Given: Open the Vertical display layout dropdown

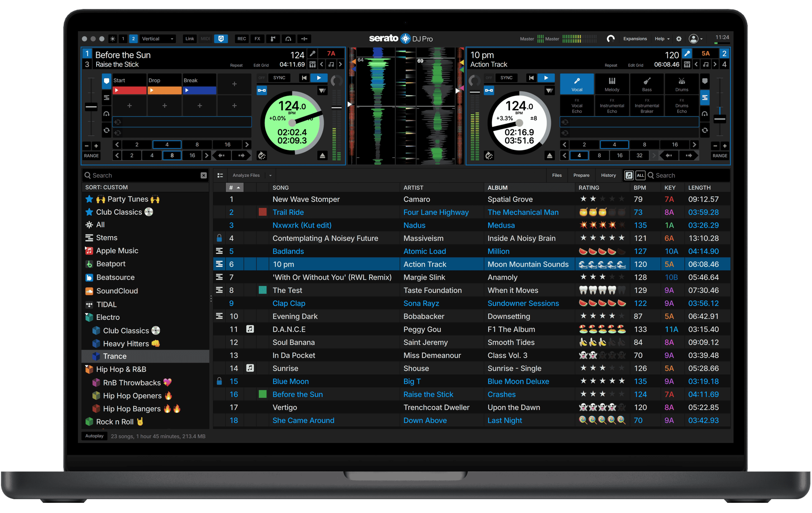Looking at the screenshot, I should pyautogui.click(x=158, y=38).
